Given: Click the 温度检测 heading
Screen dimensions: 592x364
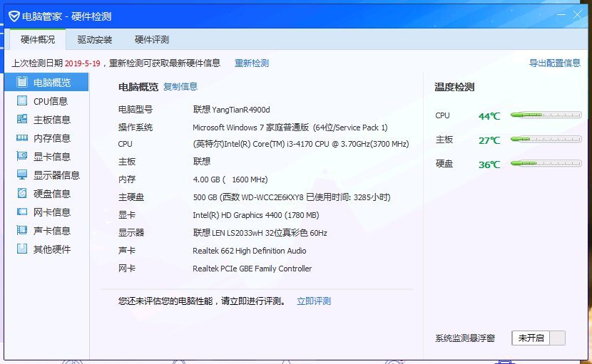Looking at the screenshot, I should pyautogui.click(x=454, y=87).
